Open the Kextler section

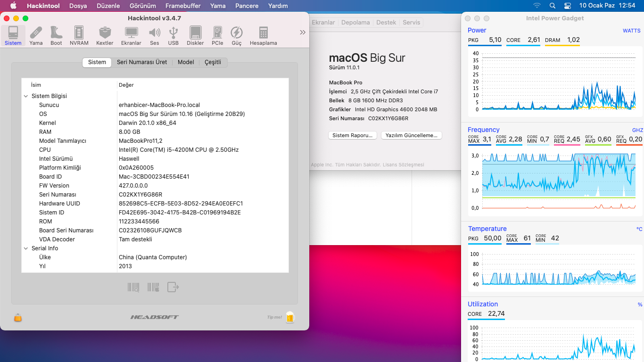[x=104, y=33]
